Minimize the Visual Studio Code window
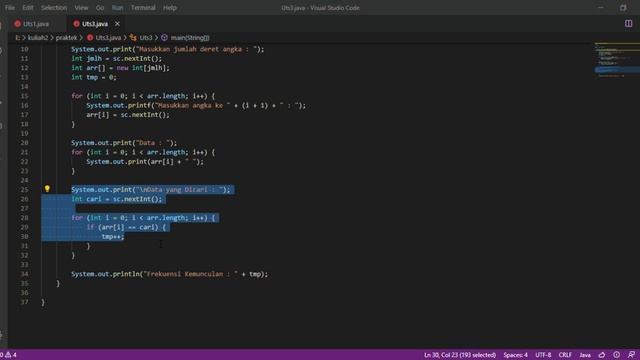The image size is (640, 360). 600,8
